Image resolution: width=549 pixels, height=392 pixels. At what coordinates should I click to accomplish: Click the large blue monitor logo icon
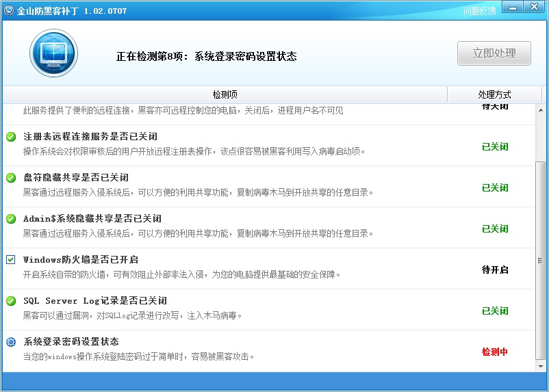pos(53,53)
